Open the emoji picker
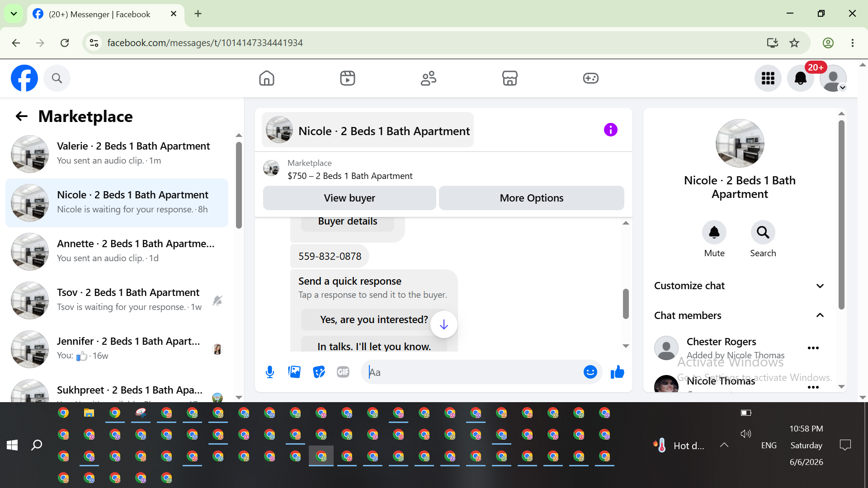The image size is (868, 488). click(x=590, y=372)
